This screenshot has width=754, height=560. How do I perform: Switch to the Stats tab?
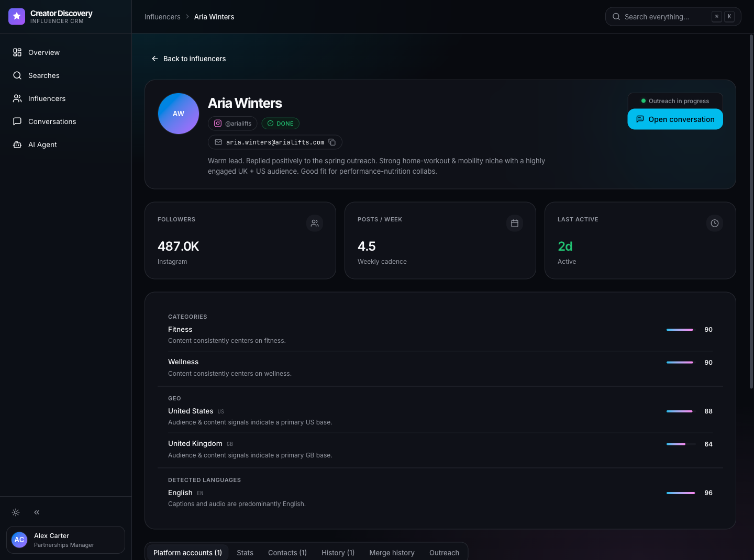(x=245, y=553)
